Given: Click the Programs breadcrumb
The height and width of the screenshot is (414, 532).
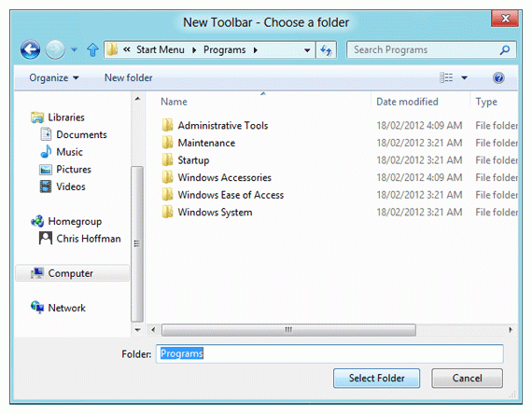Looking at the screenshot, I should 224,49.
